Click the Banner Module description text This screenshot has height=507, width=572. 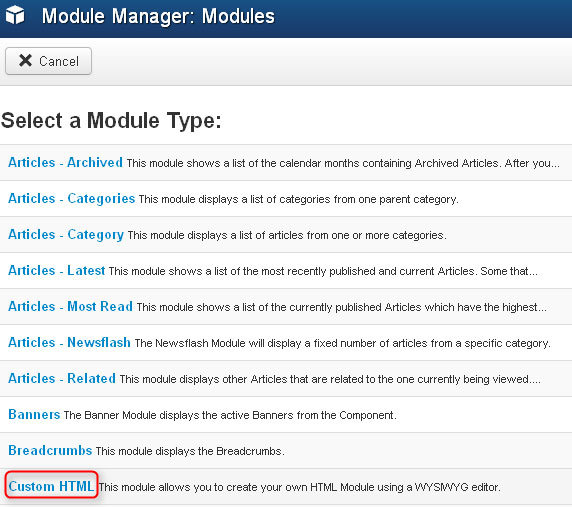click(x=230, y=415)
